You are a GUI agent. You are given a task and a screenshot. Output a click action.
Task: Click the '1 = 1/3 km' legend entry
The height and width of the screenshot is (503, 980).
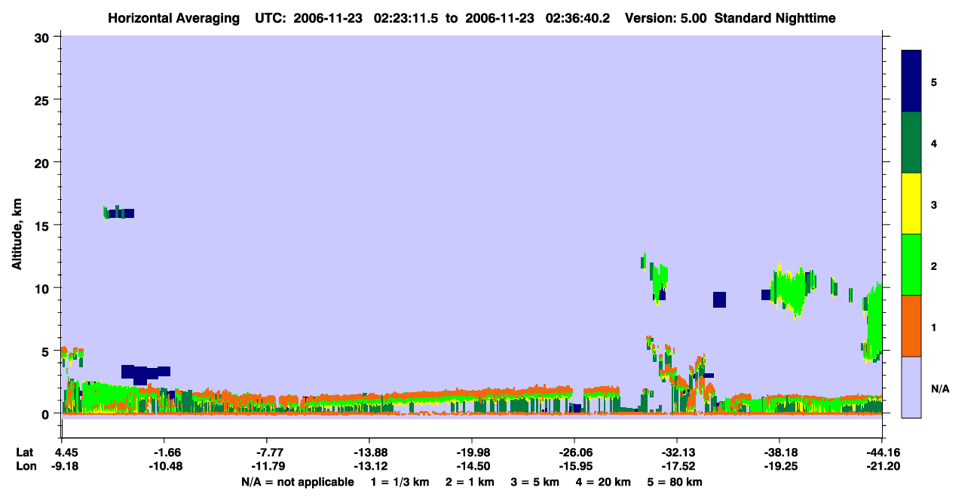pyautogui.click(x=400, y=482)
